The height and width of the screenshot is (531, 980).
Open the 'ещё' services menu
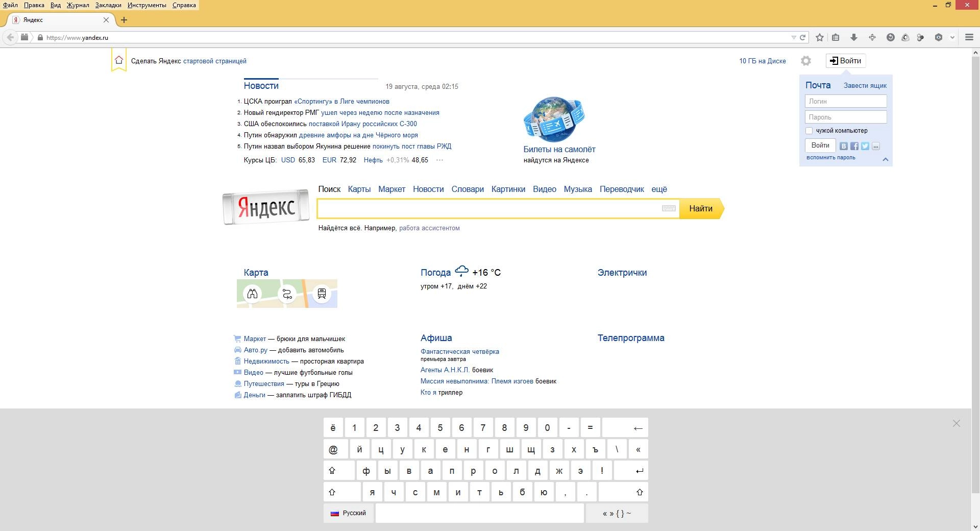[x=659, y=189]
